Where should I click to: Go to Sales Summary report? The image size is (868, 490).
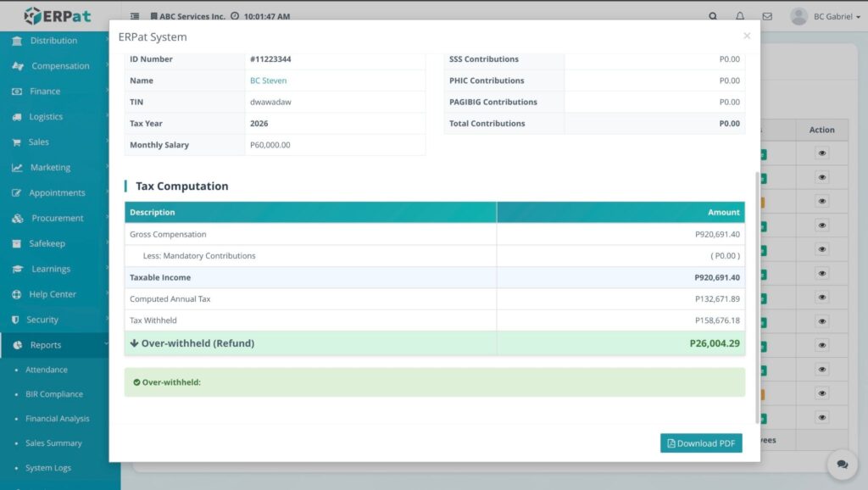click(53, 443)
